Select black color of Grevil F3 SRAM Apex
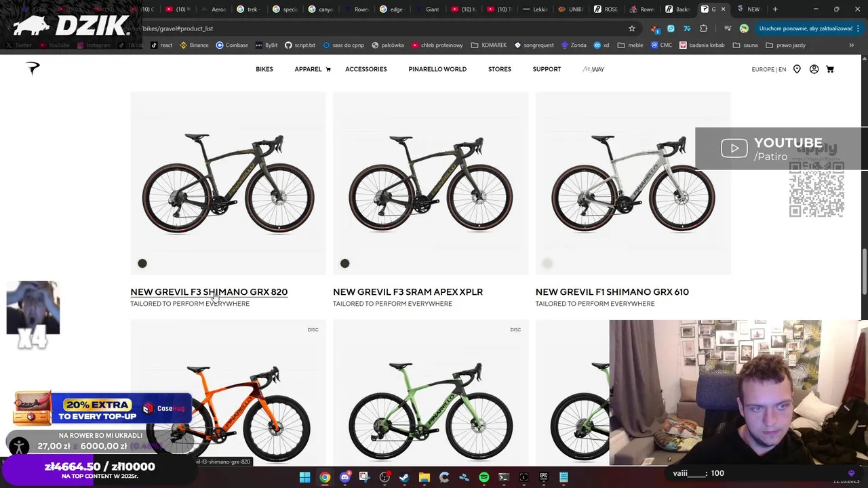 (344, 263)
